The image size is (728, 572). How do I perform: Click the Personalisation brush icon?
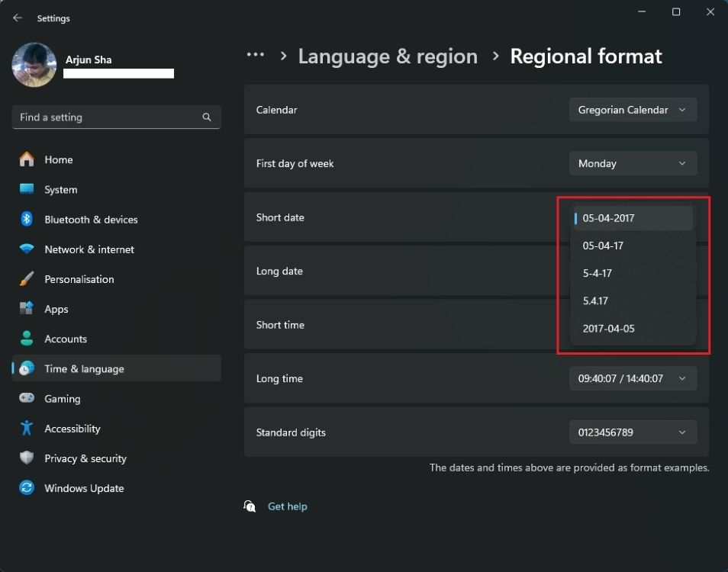[x=26, y=279]
